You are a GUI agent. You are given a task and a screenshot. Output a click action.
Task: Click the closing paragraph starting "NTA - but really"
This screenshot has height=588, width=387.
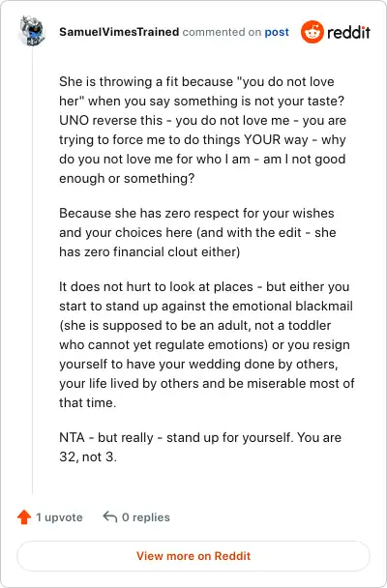200,447
